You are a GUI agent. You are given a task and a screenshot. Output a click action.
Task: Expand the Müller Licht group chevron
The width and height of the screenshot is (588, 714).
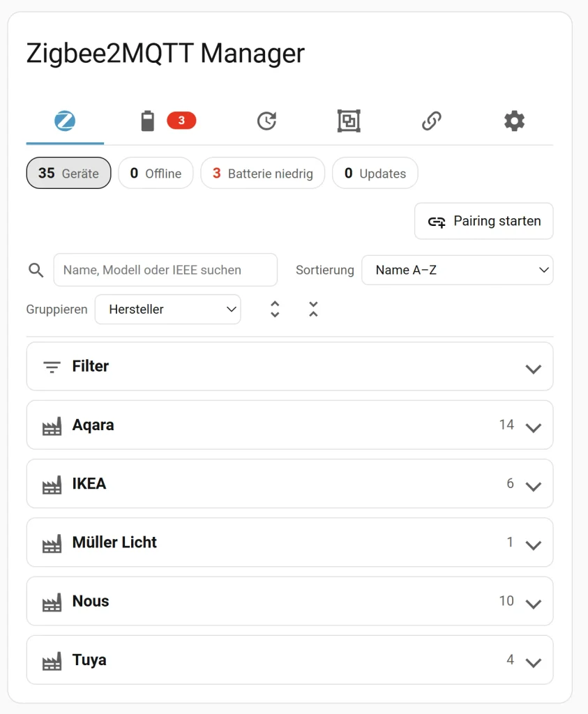(x=534, y=545)
